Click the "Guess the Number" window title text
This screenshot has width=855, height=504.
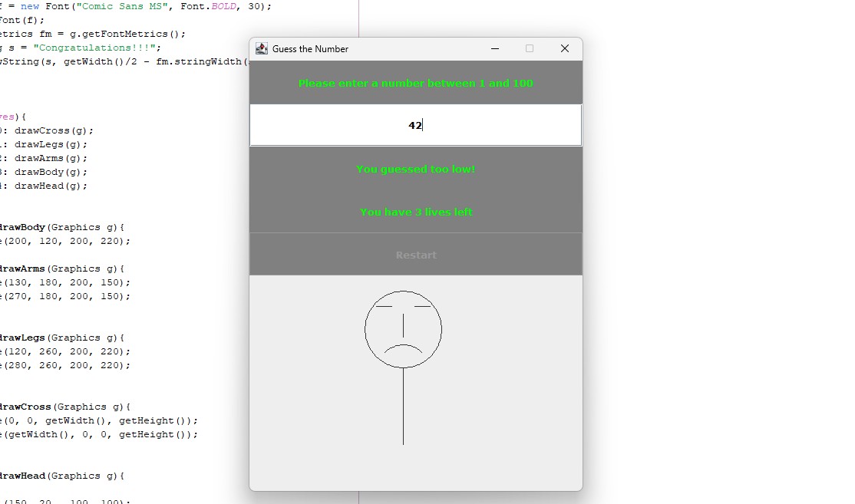point(310,48)
